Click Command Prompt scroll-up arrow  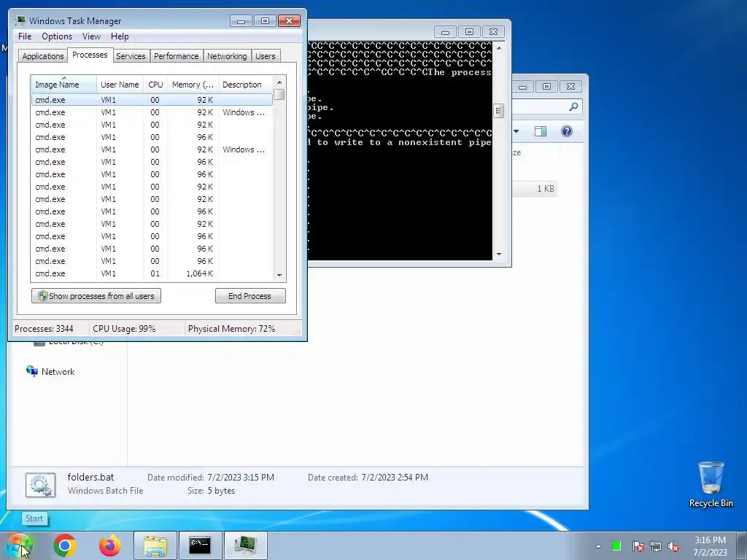(499, 47)
